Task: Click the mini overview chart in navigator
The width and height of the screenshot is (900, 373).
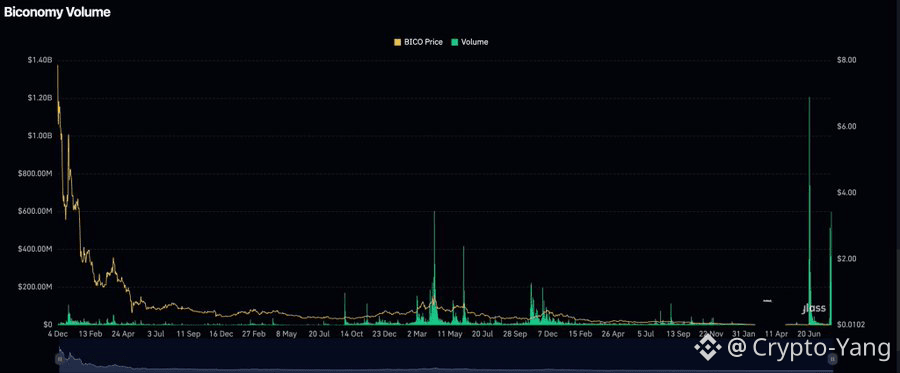Action: point(446,356)
